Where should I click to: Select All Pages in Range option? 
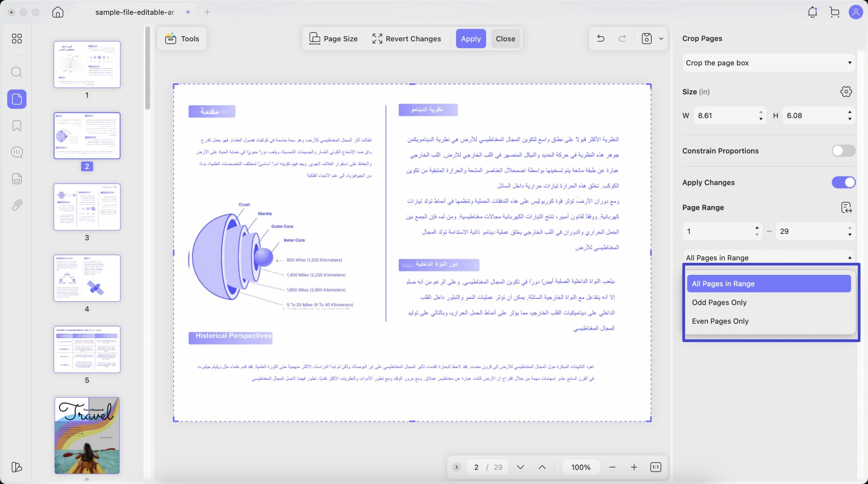coord(769,284)
